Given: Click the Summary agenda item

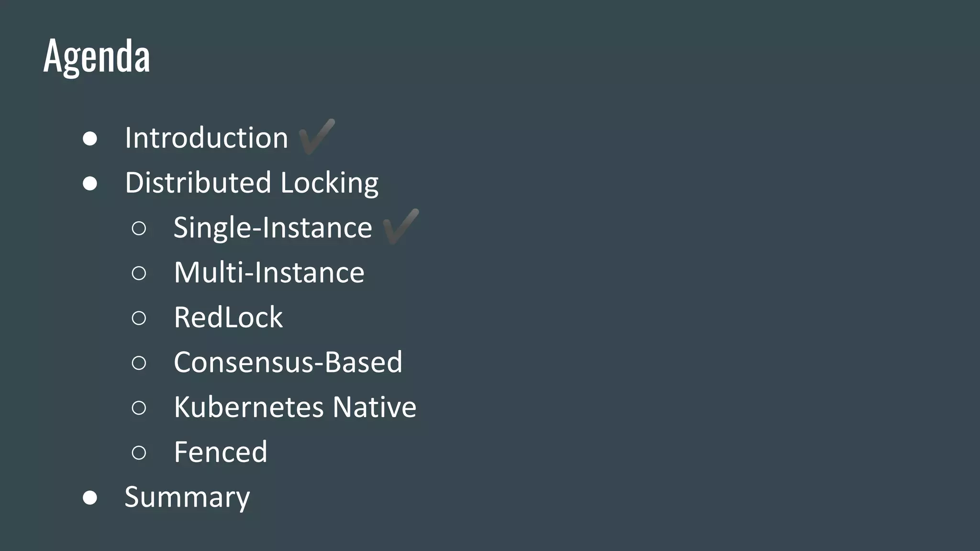Looking at the screenshot, I should pos(187,497).
